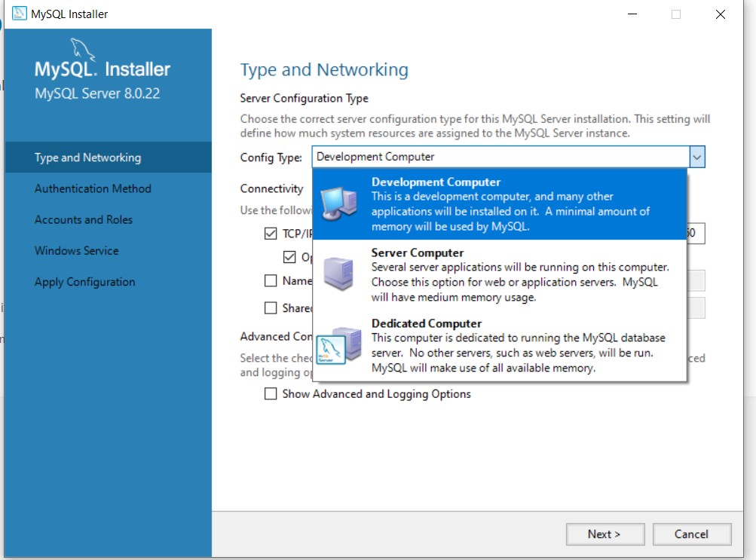This screenshot has height=560, width=756.
Task: Uncheck the TCP/IP connectivity option
Action: [x=271, y=234]
